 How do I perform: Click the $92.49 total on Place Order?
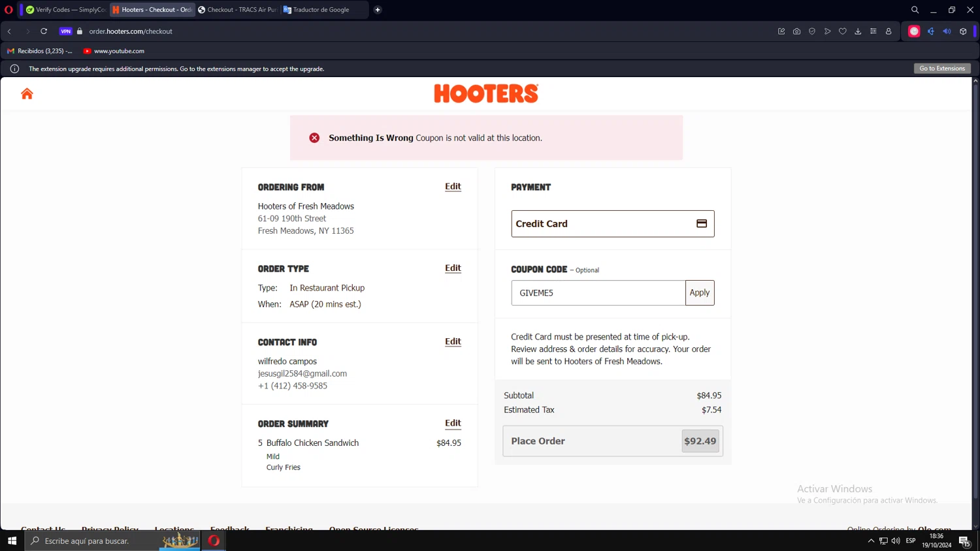point(700,441)
